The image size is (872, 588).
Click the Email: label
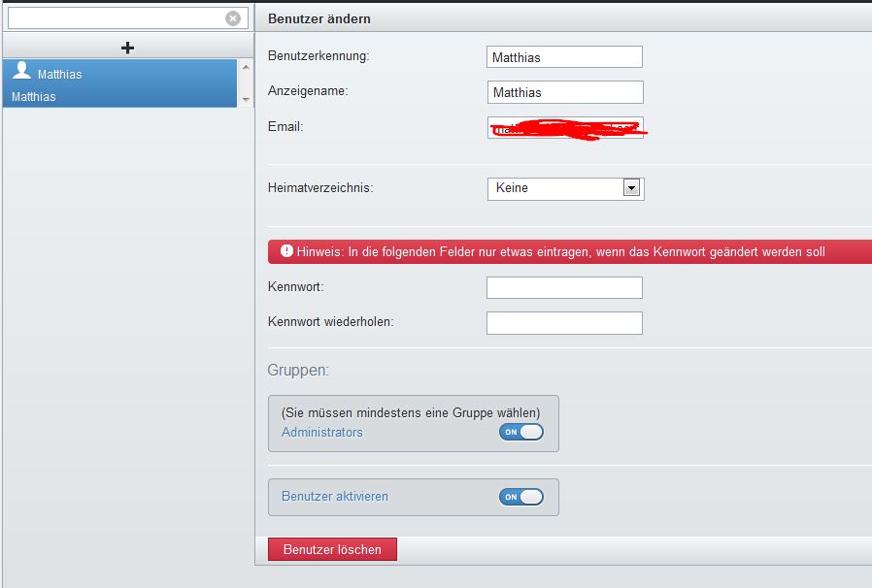tap(285, 127)
